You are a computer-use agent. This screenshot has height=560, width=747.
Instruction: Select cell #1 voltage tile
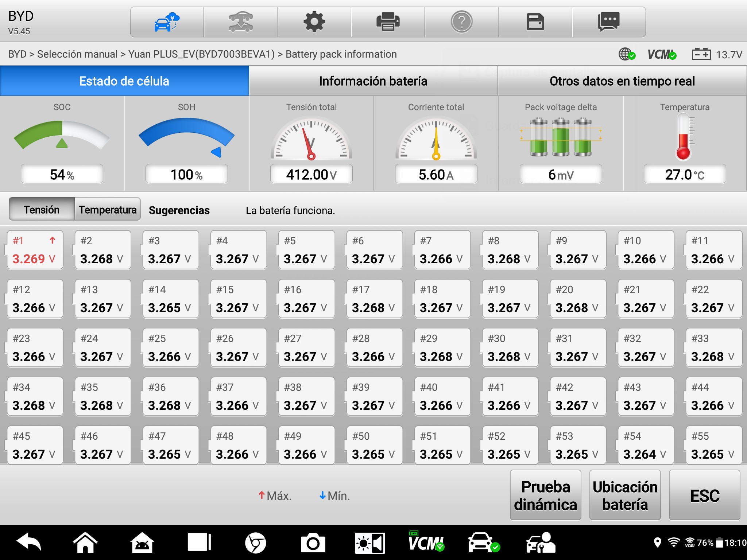tap(35, 250)
